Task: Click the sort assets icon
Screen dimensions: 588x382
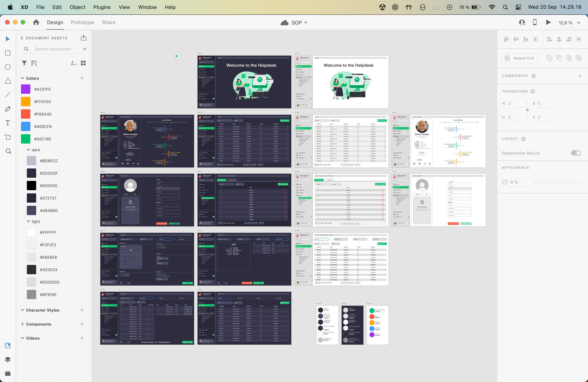Action: pyautogui.click(x=34, y=63)
